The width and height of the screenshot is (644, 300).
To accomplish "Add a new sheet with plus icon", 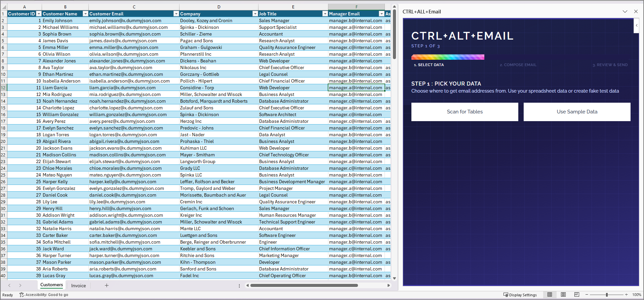I will 107,286.
